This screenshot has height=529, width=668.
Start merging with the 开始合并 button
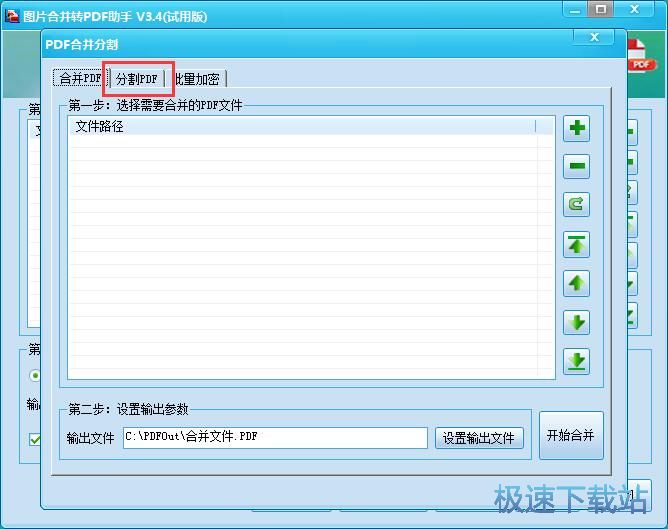click(571, 435)
